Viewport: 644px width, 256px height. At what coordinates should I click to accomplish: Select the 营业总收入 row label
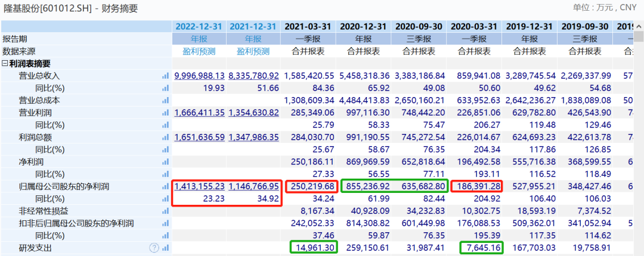[x=39, y=76]
